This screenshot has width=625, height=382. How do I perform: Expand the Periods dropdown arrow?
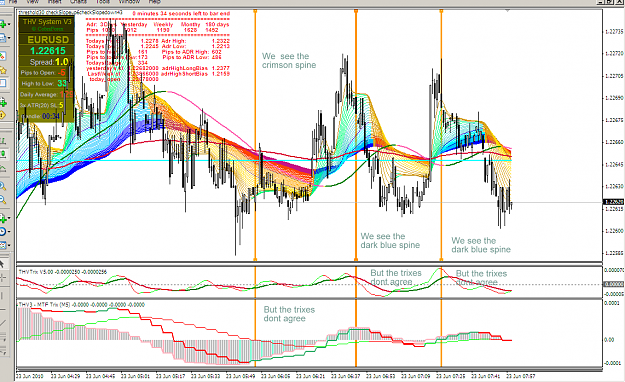pos(9,232)
